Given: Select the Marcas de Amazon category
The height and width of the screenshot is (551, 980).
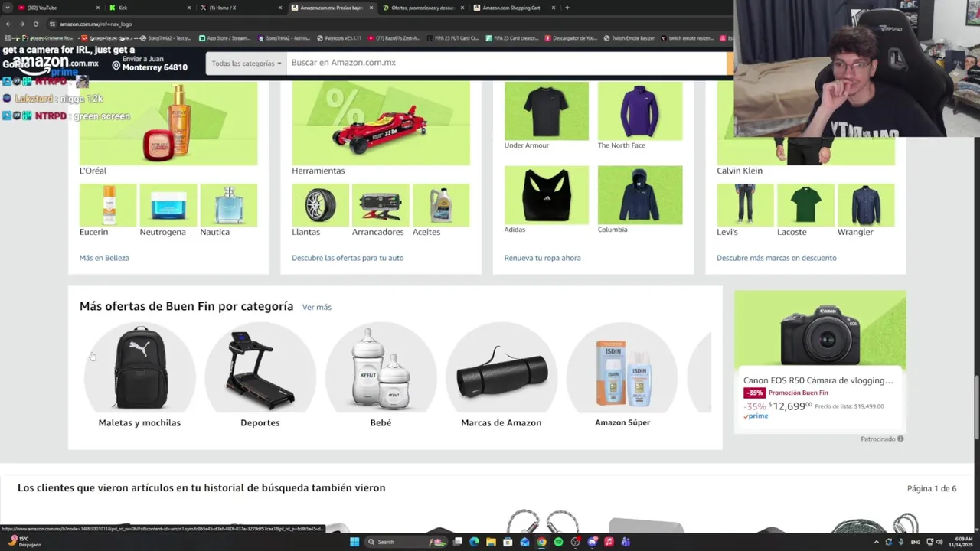Looking at the screenshot, I should [501, 375].
